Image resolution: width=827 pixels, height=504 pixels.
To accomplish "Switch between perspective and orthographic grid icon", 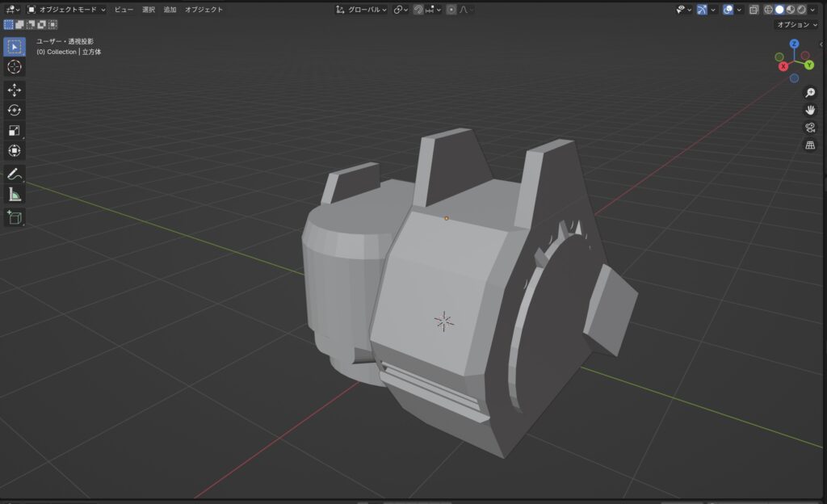I will tap(810, 145).
